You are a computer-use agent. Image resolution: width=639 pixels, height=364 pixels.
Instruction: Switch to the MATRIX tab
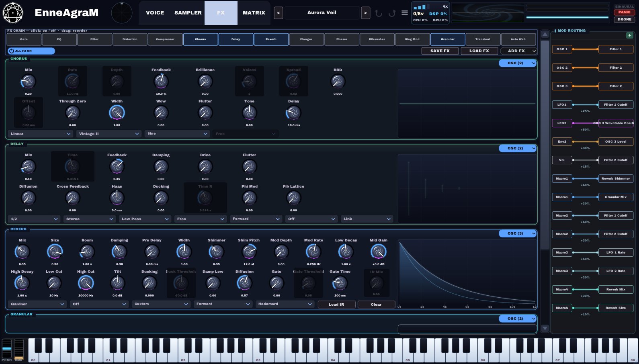point(254,13)
